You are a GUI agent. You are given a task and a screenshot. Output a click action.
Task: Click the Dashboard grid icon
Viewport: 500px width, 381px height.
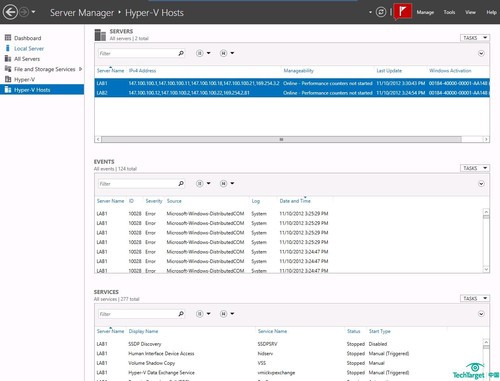[x=8, y=38]
